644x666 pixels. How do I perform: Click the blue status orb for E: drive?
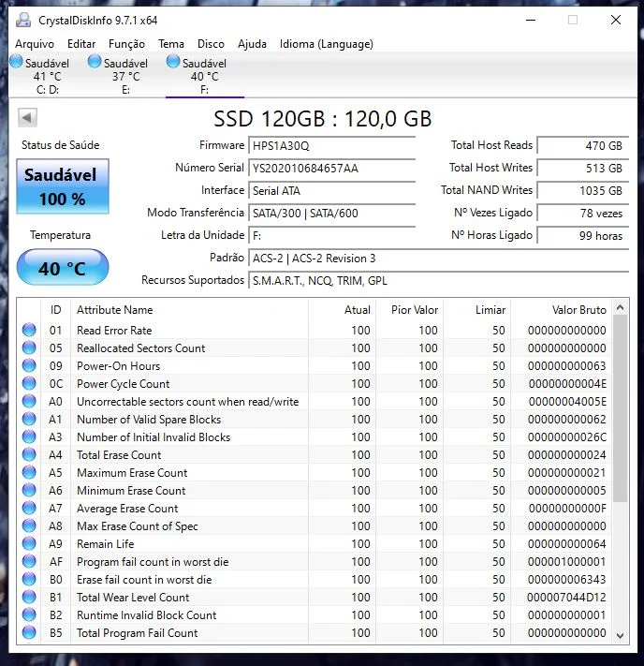click(x=95, y=62)
